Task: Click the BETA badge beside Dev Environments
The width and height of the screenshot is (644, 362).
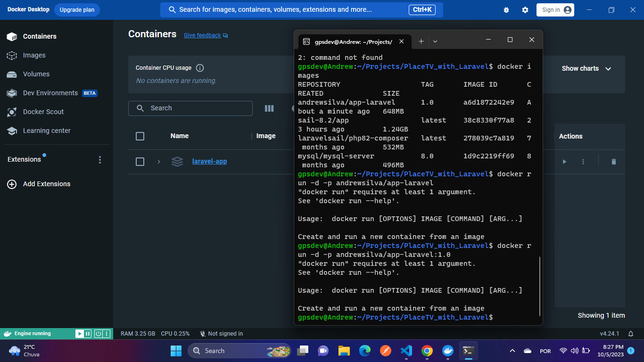Action: click(x=90, y=93)
